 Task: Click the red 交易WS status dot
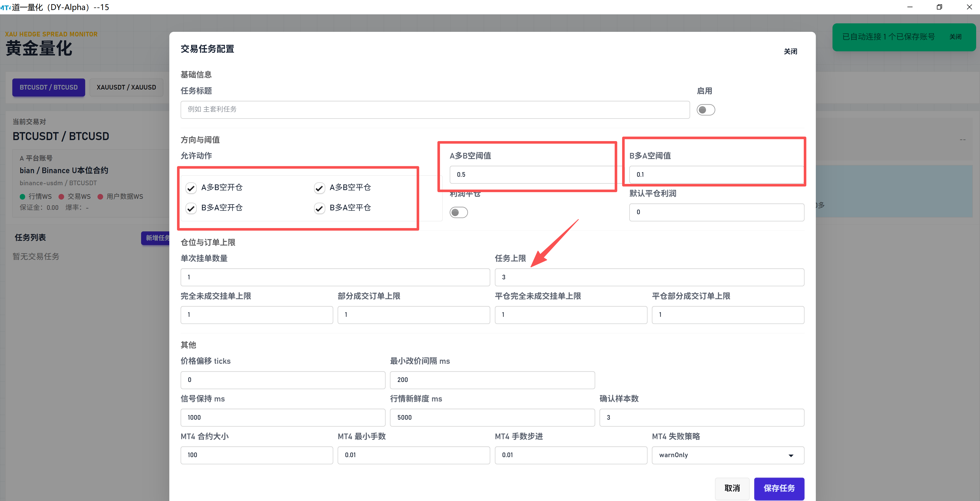click(x=61, y=197)
